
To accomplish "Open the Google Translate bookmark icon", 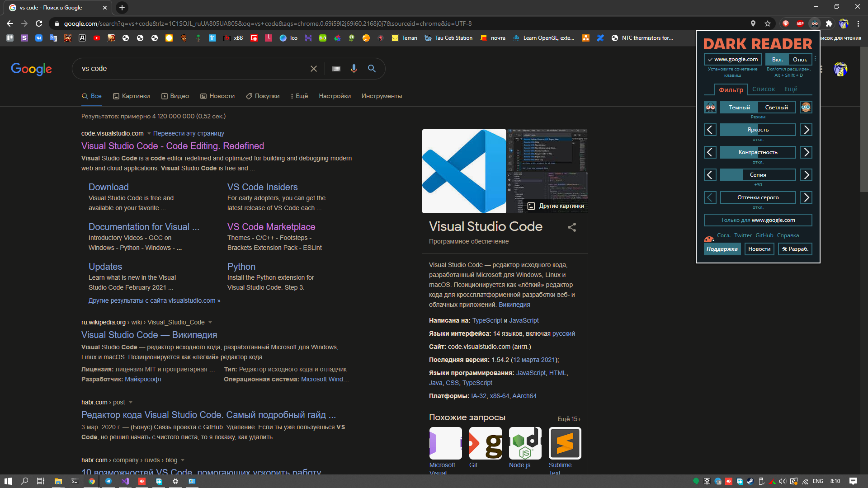I will [x=53, y=38].
